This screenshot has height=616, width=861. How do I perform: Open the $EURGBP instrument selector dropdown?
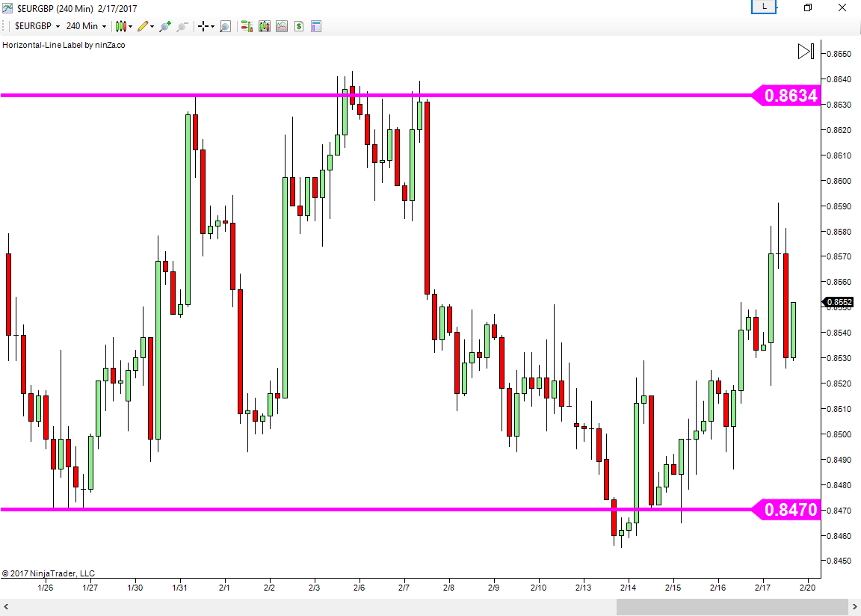pyautogui.click(x=37, y=26)
